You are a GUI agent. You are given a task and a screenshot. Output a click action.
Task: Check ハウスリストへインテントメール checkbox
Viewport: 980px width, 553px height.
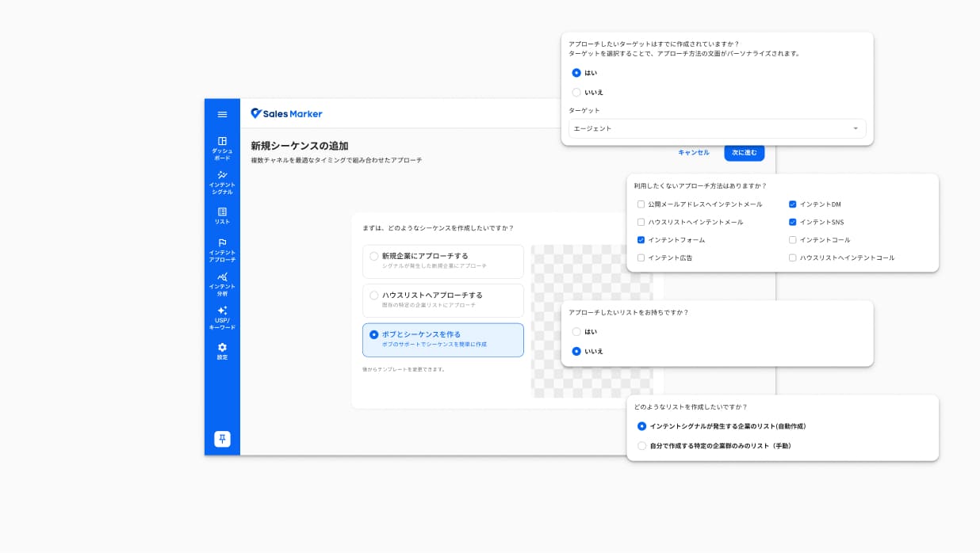point(641,222)
